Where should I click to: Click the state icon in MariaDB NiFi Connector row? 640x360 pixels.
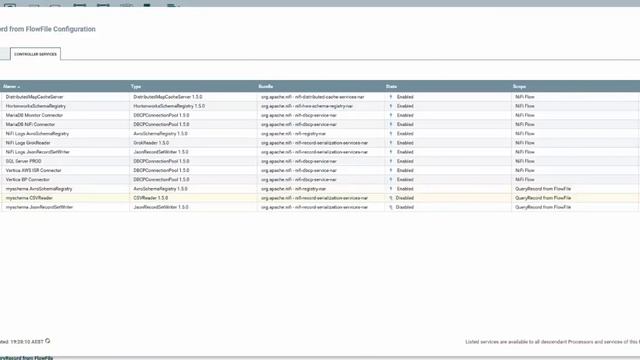391,124
